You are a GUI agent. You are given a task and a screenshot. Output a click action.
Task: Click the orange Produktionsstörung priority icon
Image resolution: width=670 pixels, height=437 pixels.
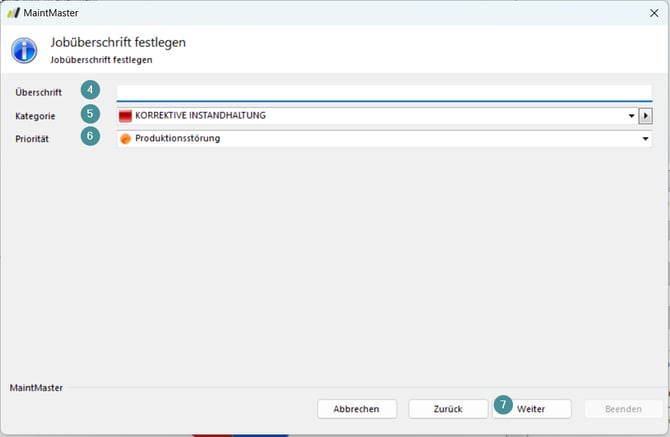tap(125, 139)
